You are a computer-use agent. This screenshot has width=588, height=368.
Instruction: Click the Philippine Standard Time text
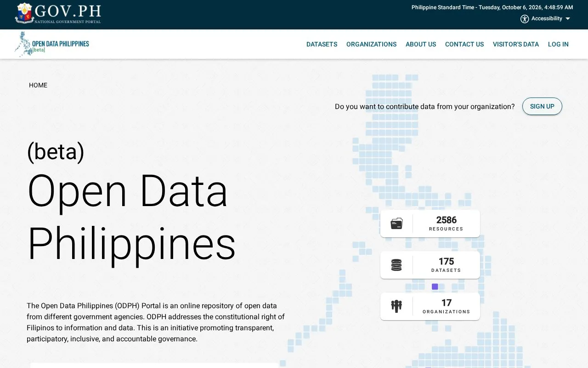tap(492, 7)
